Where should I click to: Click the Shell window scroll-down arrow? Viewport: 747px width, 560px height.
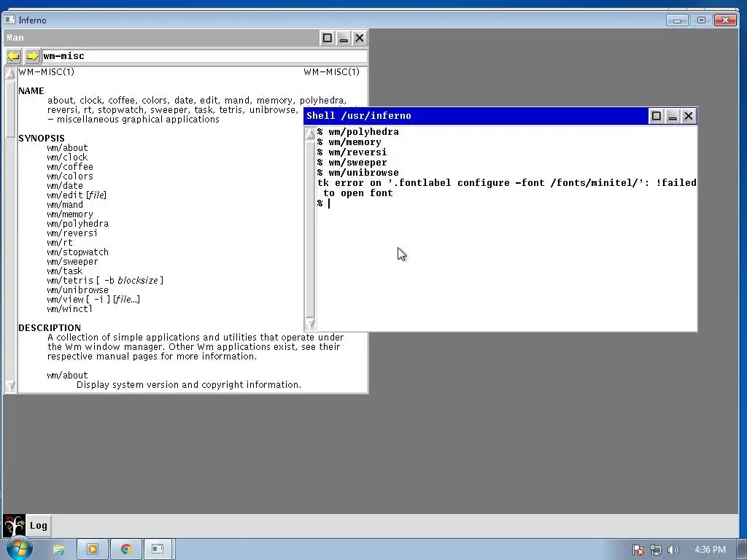(x=310, y=324)
